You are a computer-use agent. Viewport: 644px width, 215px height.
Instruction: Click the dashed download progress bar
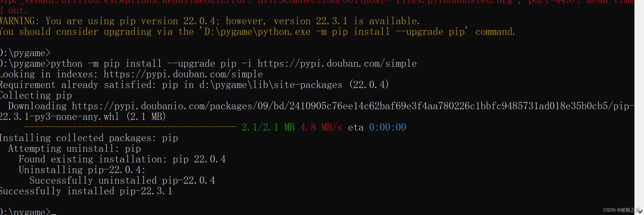[130, 127]
